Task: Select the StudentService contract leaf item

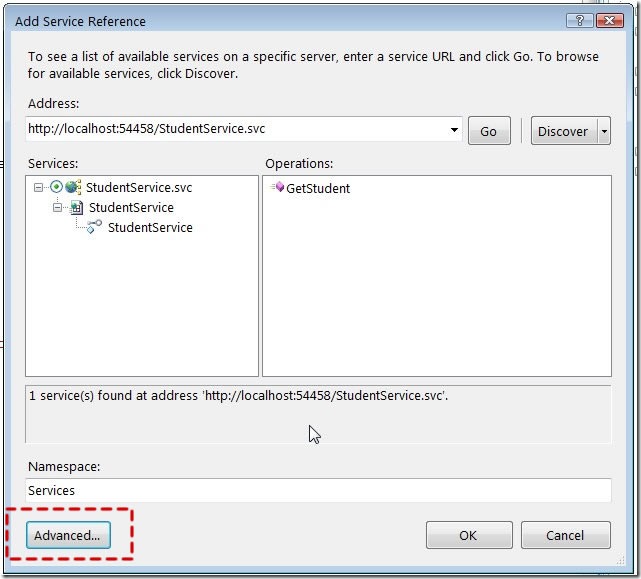Action: (150, 227)
